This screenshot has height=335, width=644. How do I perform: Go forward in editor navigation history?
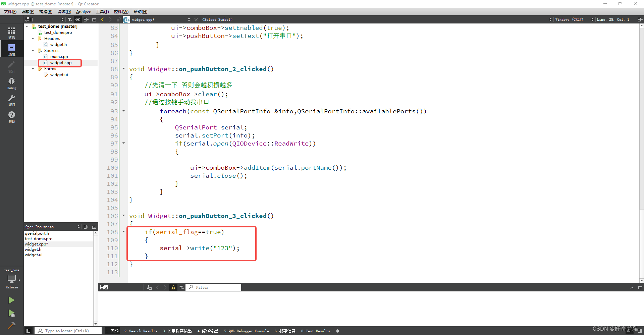click(x=110, y=19)
